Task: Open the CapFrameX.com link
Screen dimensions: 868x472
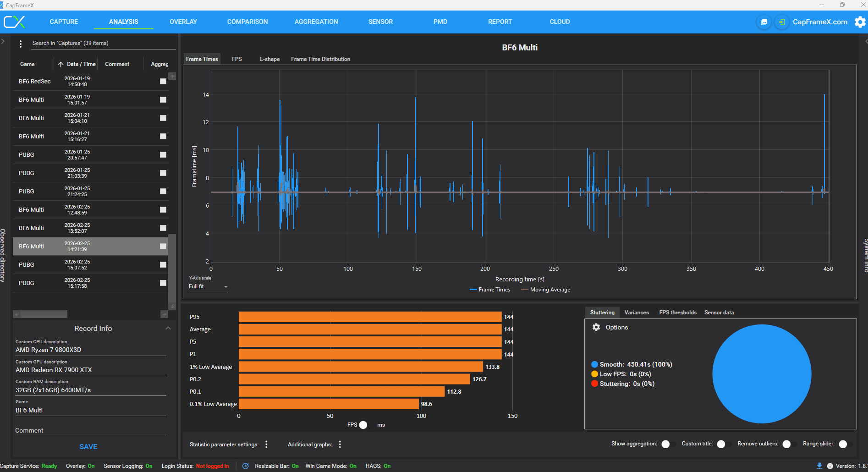Action: coord(820,22)
